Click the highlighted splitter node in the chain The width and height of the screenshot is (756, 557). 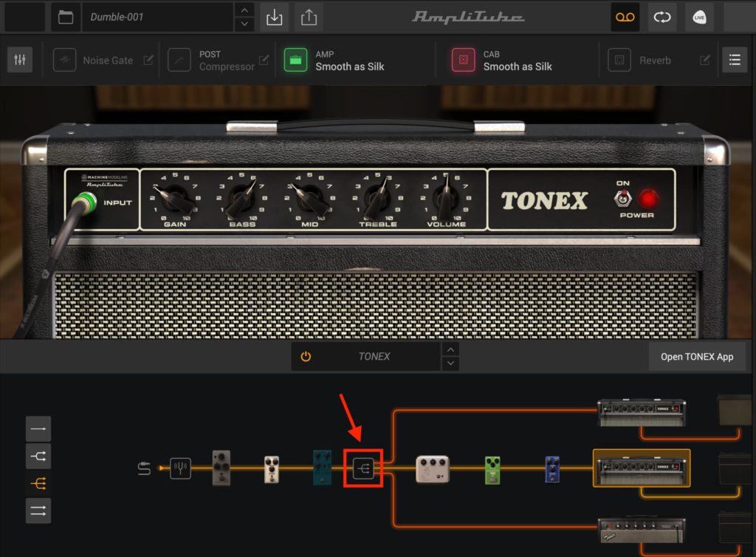364,468
